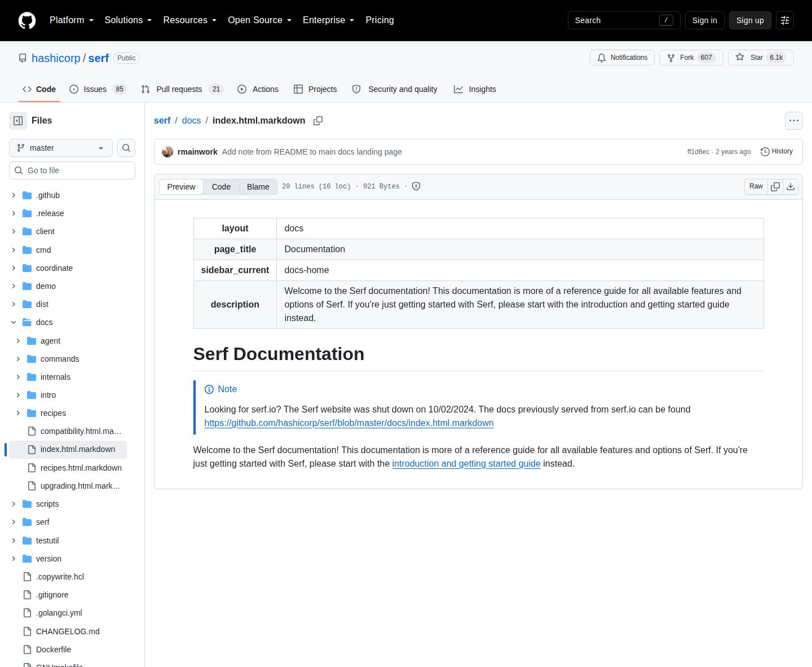Collapse the docs folder chevron
The image size is (812, 667).
point(14,322)
